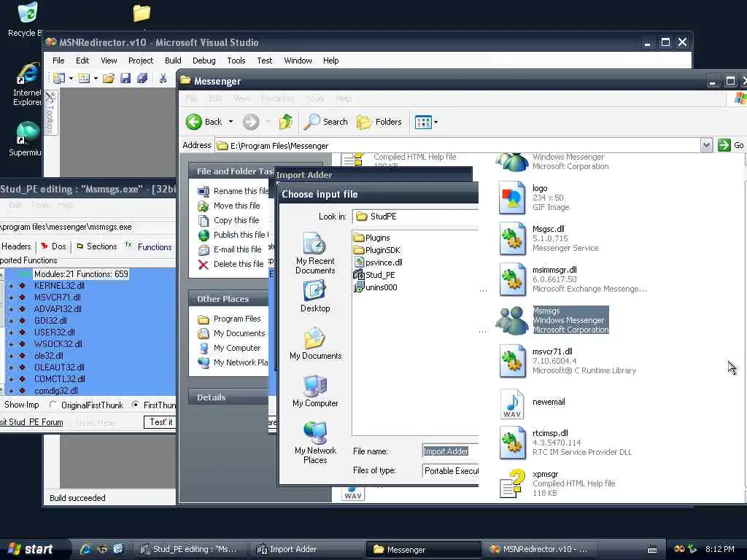Open Plugins folder in file dialog
747x560 pixels.
[372, 238]
